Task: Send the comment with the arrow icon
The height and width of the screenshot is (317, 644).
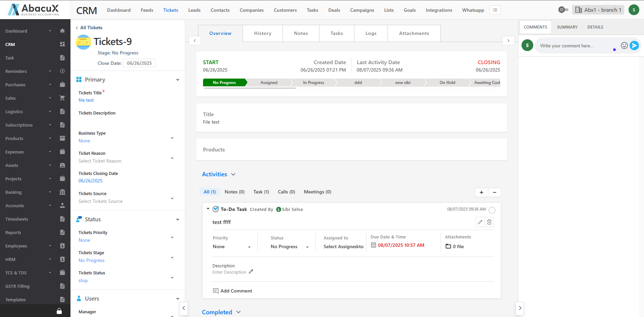Action: coord(634,45)
